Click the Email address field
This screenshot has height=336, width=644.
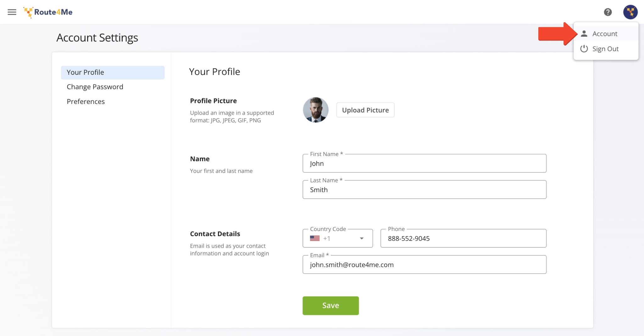pos(424,264)
